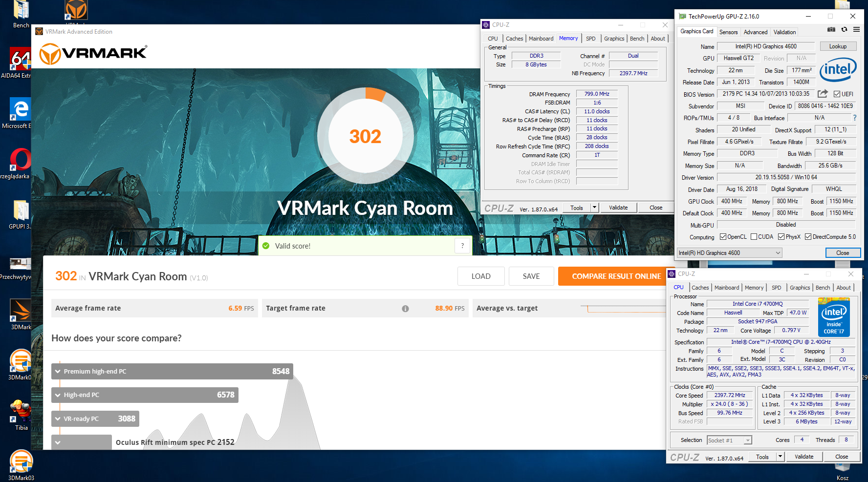Open GPU-Z hamburger menu icon
Image resolution: width=868 pixels, height=482 pixels.
[x=856, y=30]
